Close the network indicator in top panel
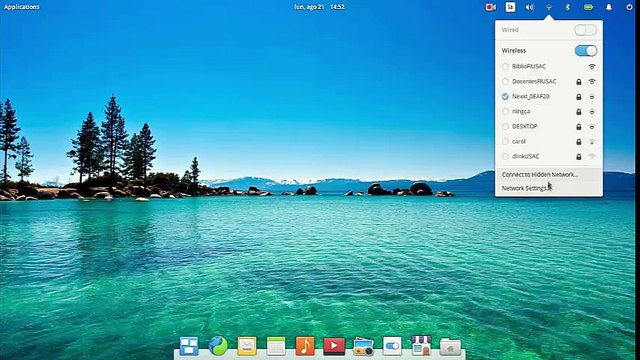Viewport: 640px width, 360px height. click(549, 7)
